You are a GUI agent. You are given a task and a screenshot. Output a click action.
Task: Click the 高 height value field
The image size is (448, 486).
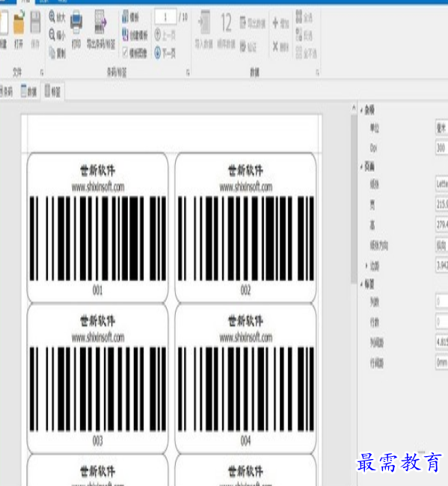click(442, 224)
